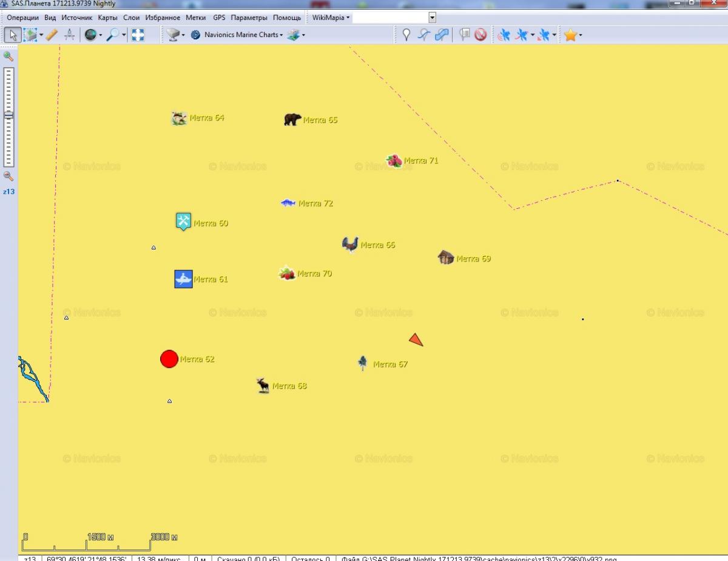Click the compass divider circle tool
Screen dimensions: 728x561
[x=70, y=35]
